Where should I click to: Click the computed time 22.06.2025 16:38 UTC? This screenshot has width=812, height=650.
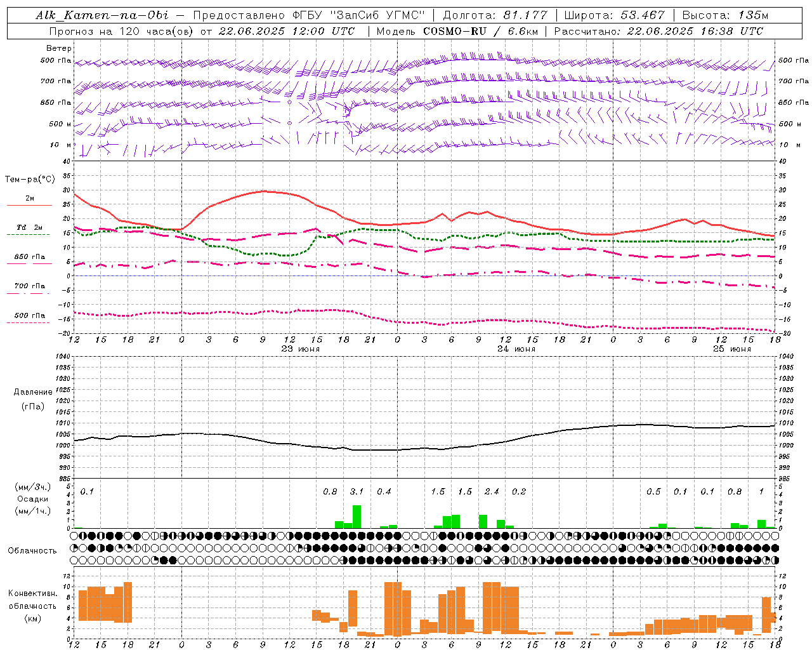[x=695, y=31]
